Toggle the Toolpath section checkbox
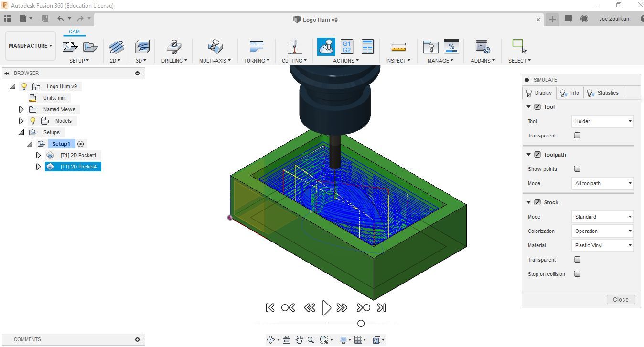This screenshot has width=644, height=347. 537,155
